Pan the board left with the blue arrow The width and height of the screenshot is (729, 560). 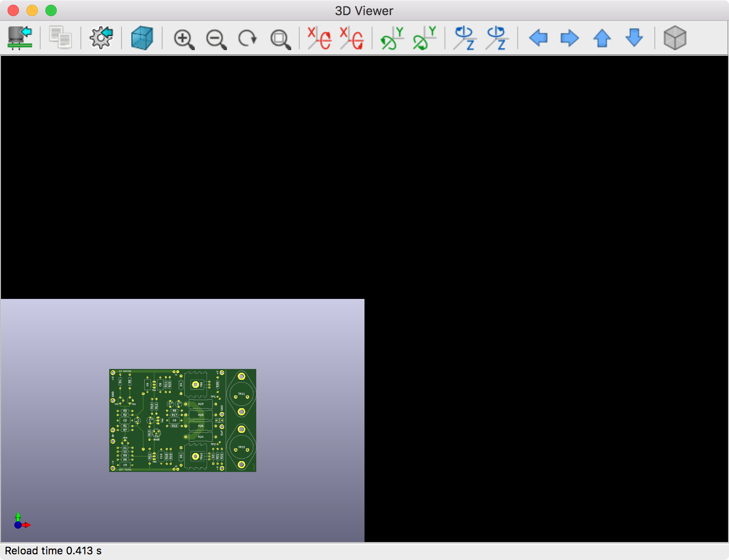click(x=538, y=38)
